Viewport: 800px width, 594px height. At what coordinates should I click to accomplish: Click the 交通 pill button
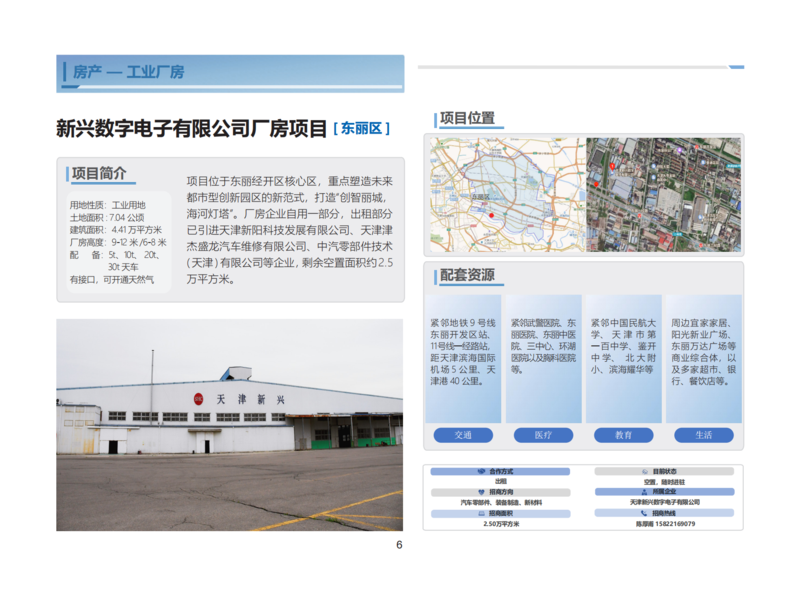pyautogui.click(x=463, y=435)
